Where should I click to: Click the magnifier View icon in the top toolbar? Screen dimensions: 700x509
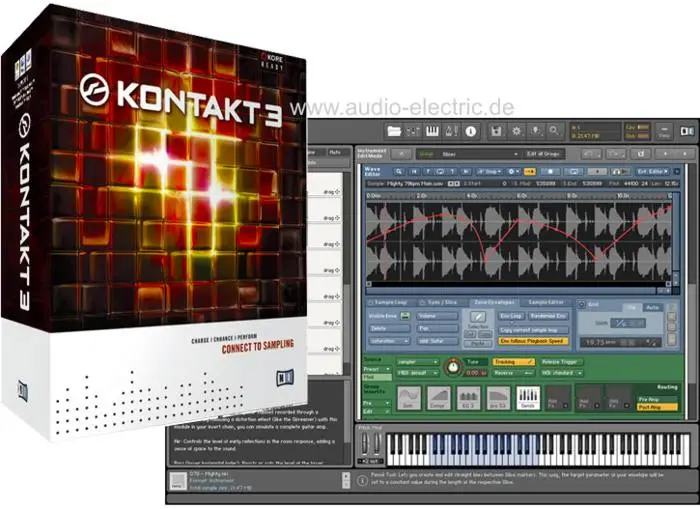pos(554,131)
